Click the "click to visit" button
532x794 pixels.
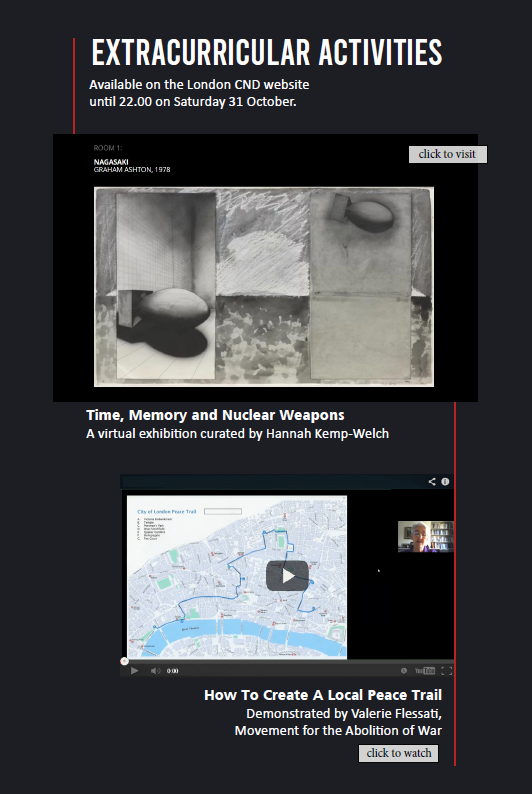pos(447,154)
